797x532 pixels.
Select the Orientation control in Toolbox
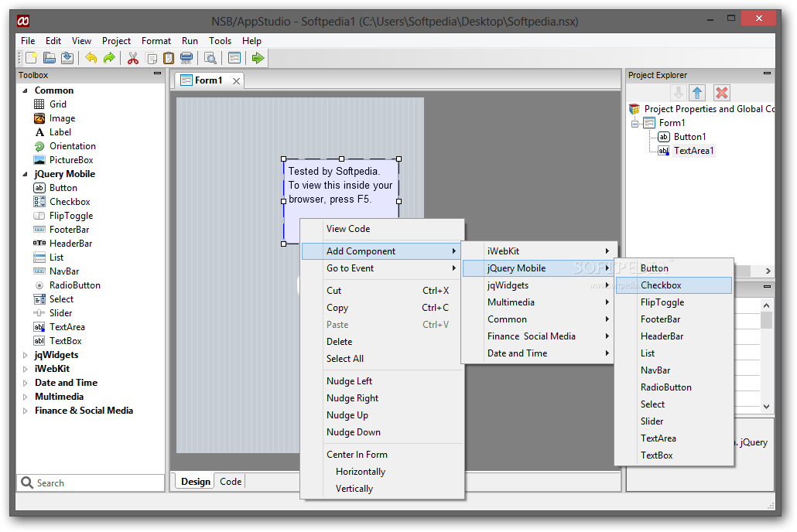click(x=64, y=146)
